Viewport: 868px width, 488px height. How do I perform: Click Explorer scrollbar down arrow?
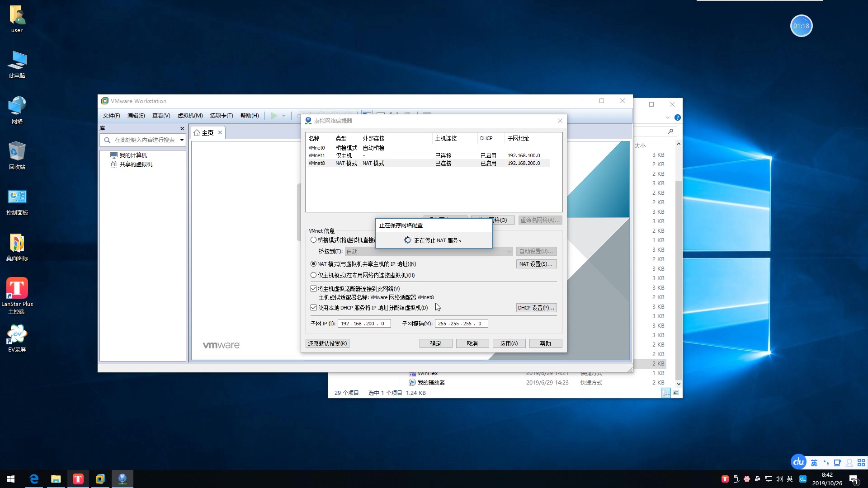(679, 384)
